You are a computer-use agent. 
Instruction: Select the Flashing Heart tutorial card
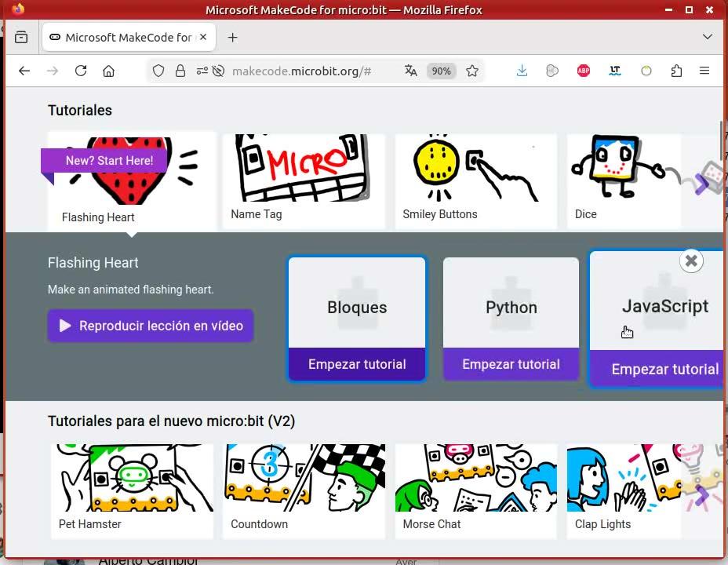click(x=132, y=181)
